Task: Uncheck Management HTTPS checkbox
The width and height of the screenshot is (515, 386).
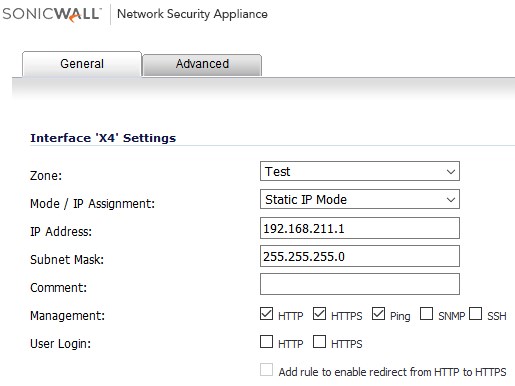Action: (x=319, y=314)
